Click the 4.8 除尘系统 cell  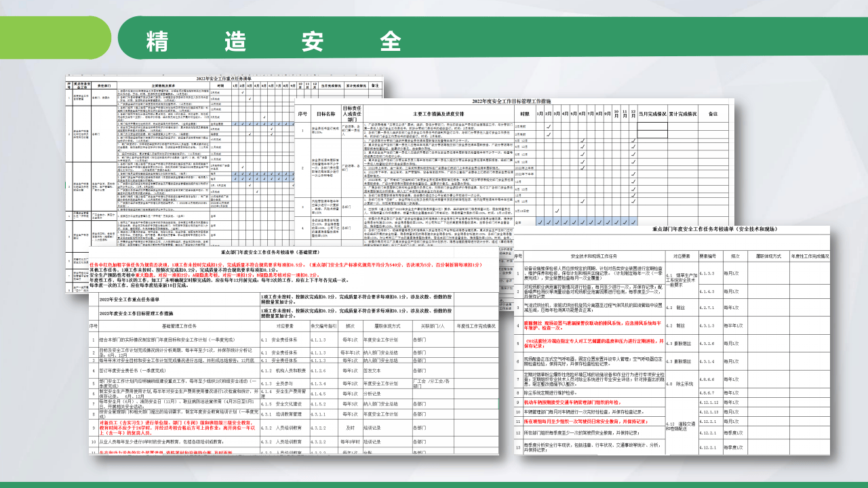click(x=683, y=384)
